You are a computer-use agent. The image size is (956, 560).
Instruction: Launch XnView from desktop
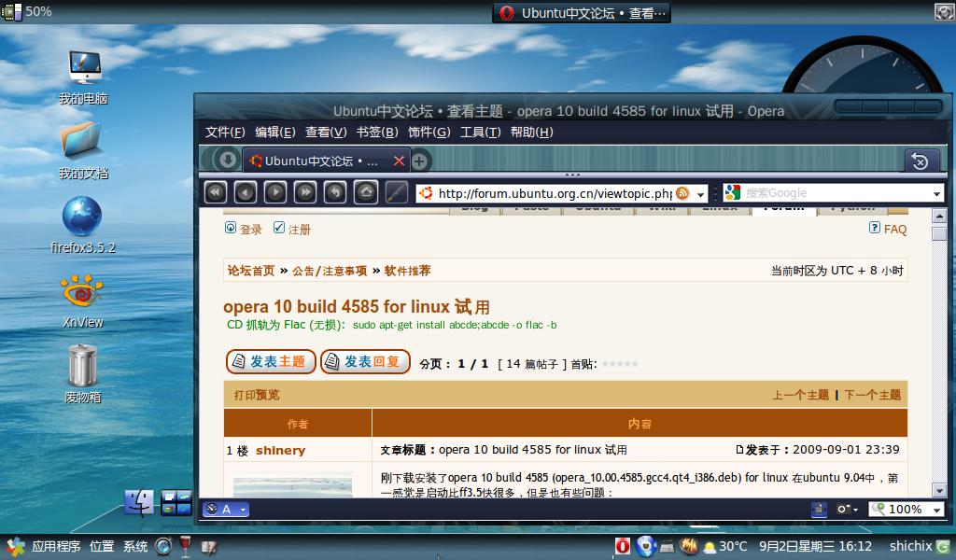pyautogui.click(x=82, y=301)
